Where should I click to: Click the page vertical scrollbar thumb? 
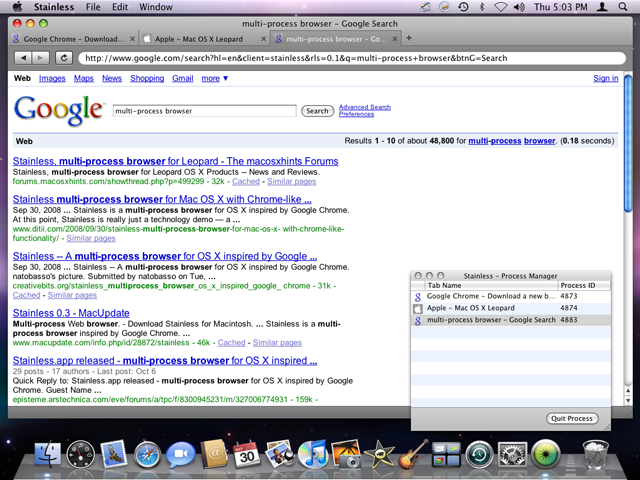(x=628, y=143)
